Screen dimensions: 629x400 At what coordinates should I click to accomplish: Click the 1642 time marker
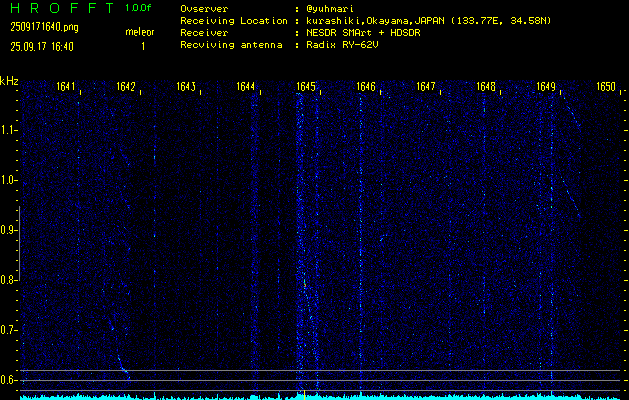tap(126, 86)
